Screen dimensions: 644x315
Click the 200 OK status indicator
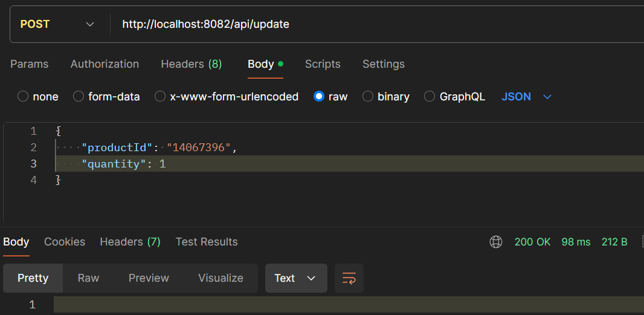[532, 242]
